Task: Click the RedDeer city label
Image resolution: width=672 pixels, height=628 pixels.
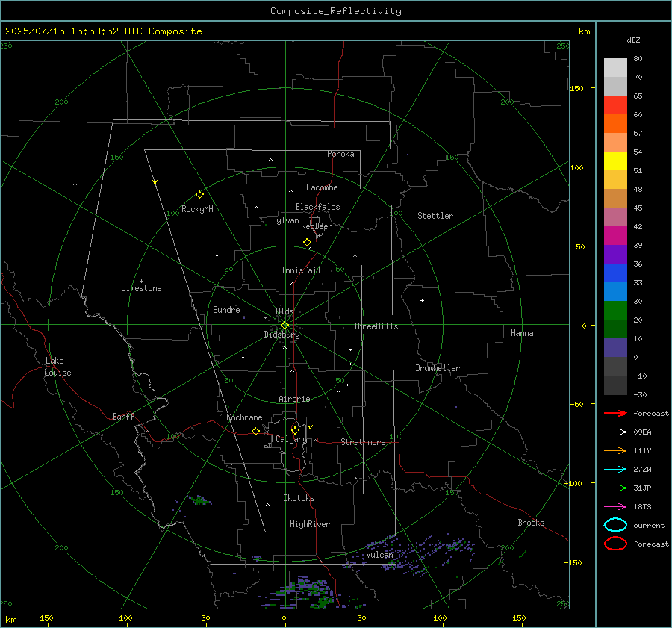Action: pyautogui.click(x=317, y=226)
